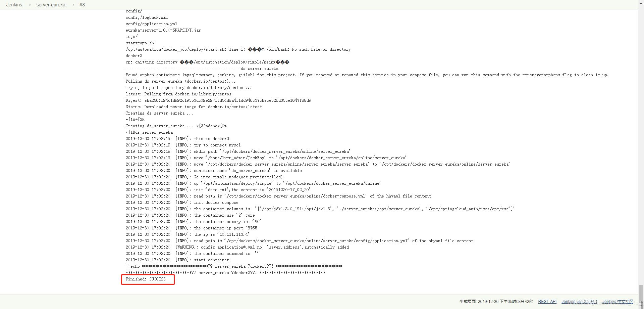Click the 'the container command is' log line
Viewport: 644px width, 309px height.
(x=192, y=254)
